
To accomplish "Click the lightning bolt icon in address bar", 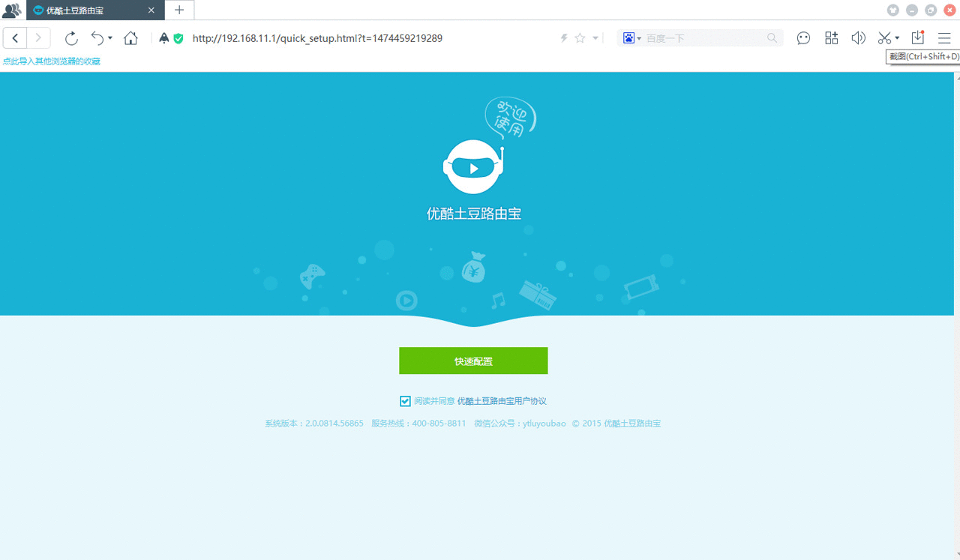I will 564,38.
